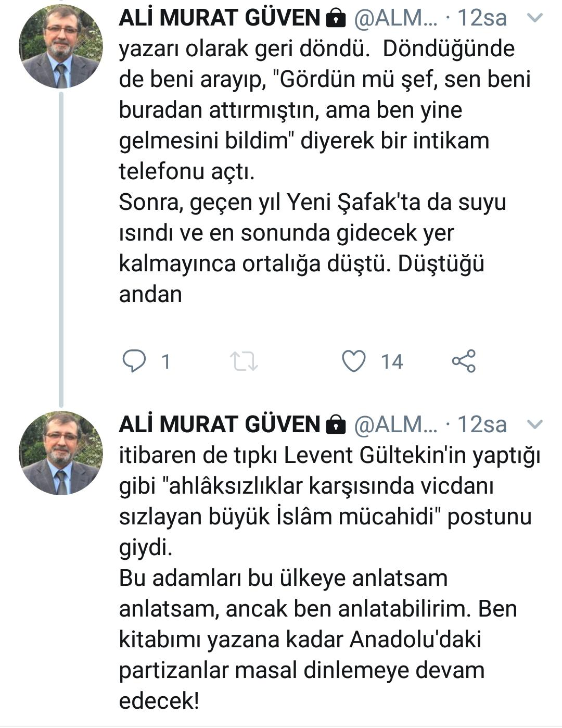Tap the like count of 14
Viewport: 562px width, 728px height.
(x=392, y=361)
